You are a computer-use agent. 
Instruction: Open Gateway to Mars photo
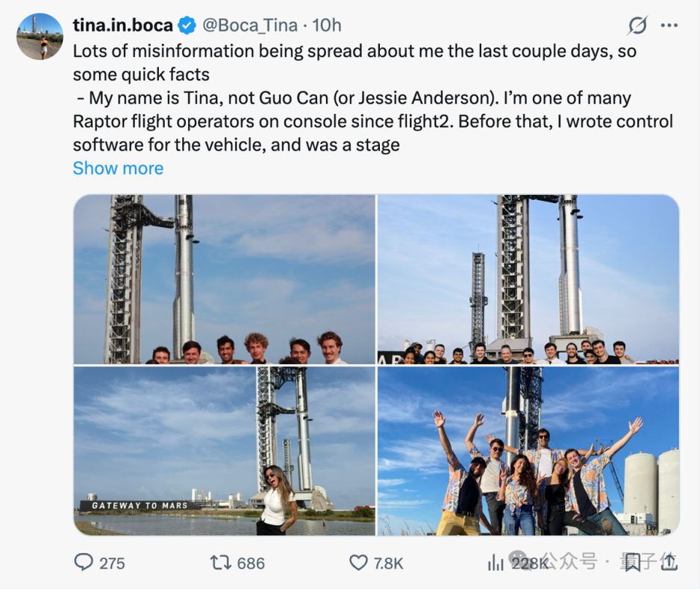tap(224, 451)
